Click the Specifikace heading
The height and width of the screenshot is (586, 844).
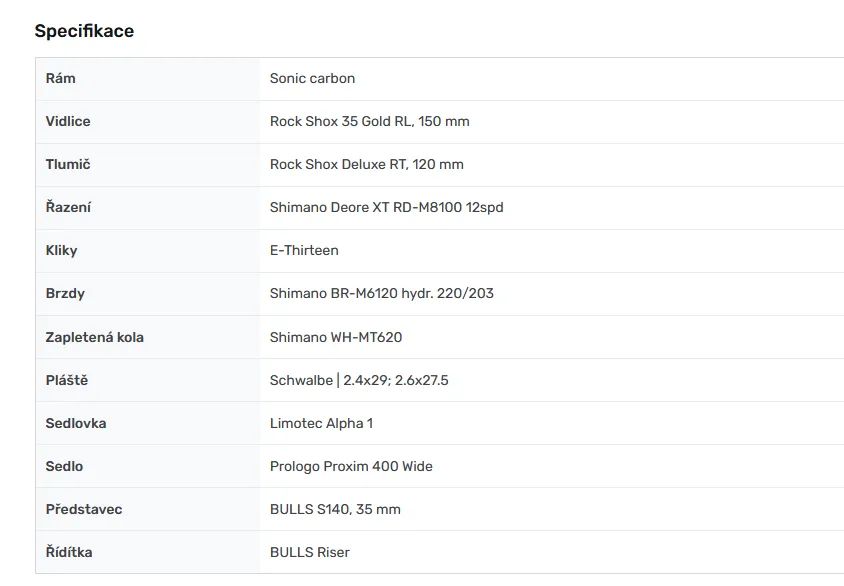[84, 31]
